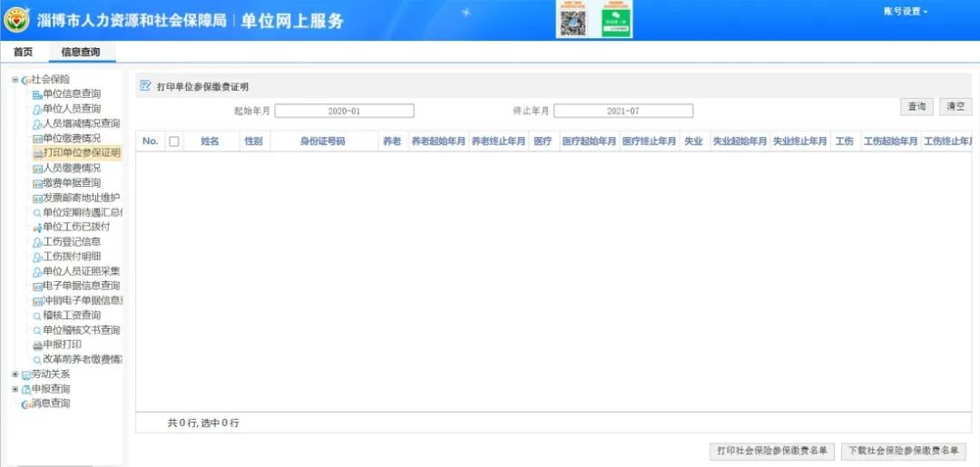This screenshot has width=980, height=467.
Task: Click the 发票邮寄地址维护 table icon
Action: pos(37,199)
